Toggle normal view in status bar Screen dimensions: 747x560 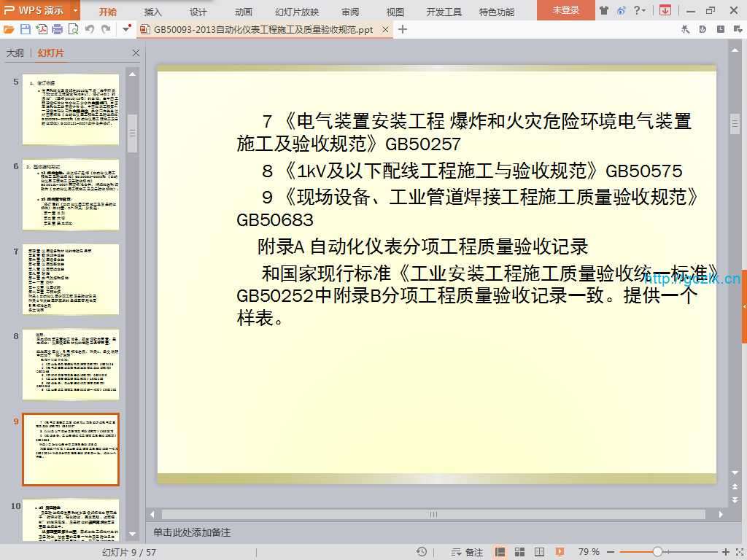point(500,552)
